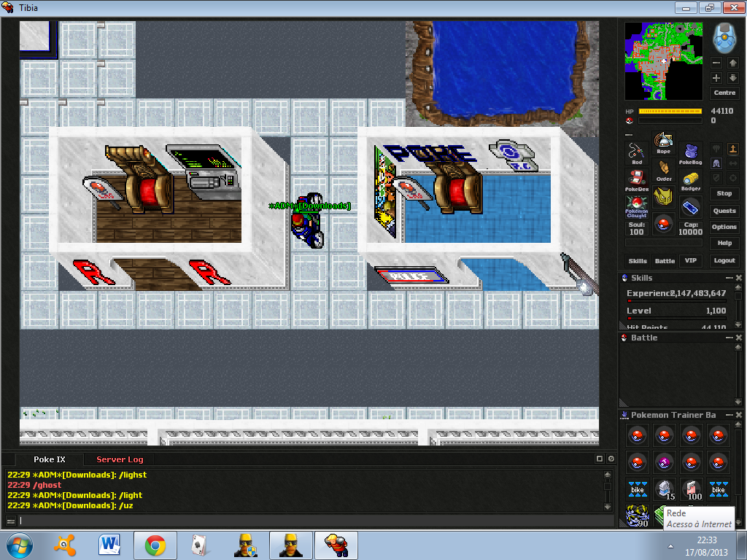Click the Centre minimap button
Image resolution: width=747 pixels, height=560 pixels.
(724, 93)
